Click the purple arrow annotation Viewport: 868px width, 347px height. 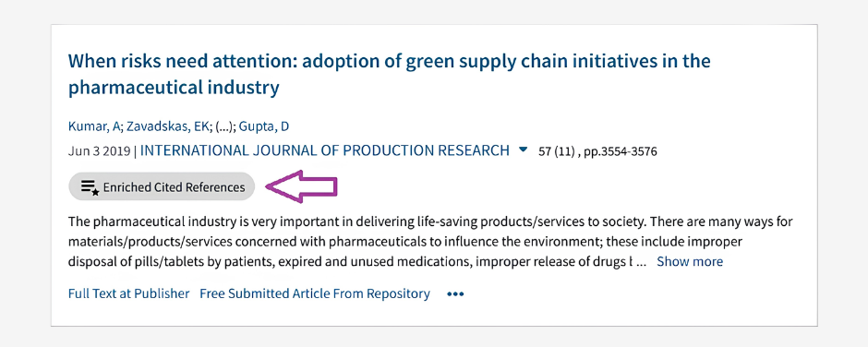(302, 185)
